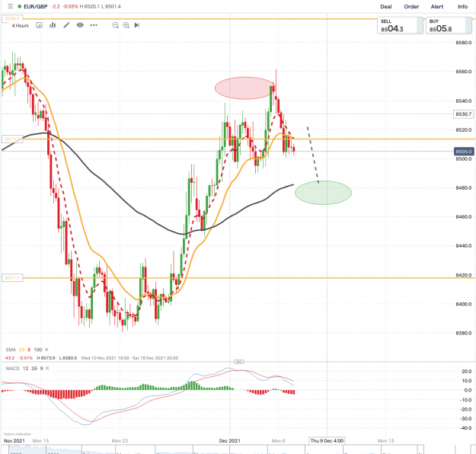Click the EMA 20 period value
The height and width of the screenshot is (454, 476).
(21, 350)
